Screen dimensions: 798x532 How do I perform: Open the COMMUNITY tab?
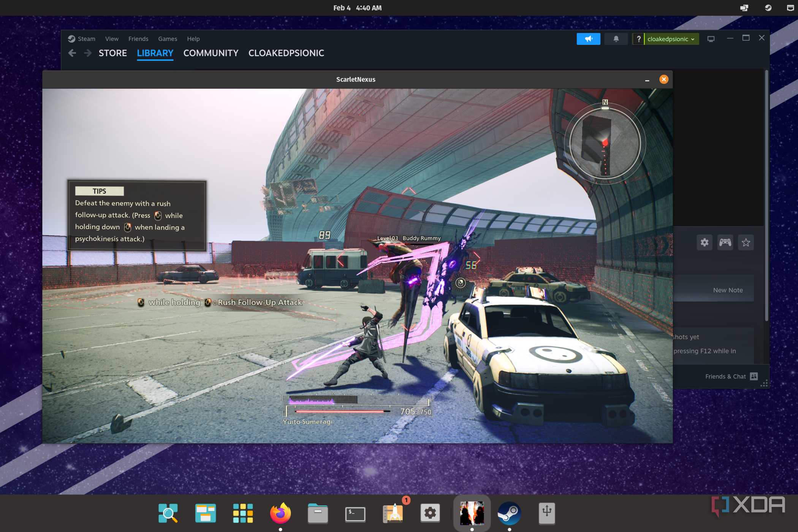click(211, 53)
